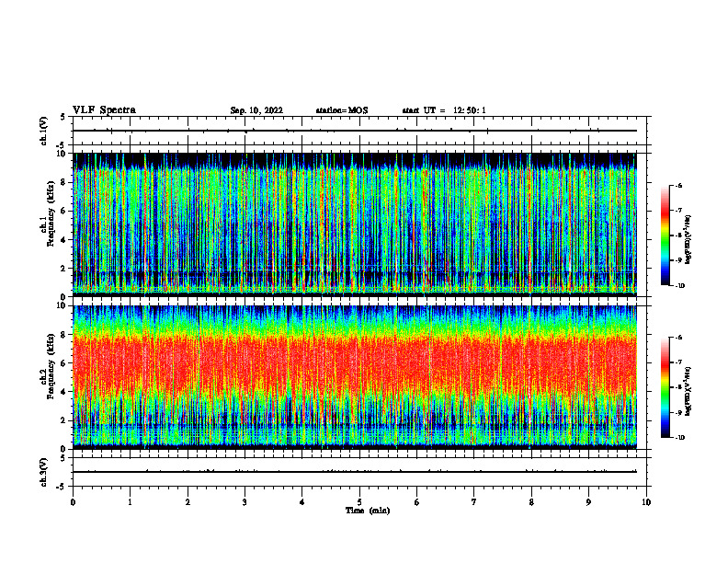Click the ch.2 color bar '-10' label
The image size is (728, 563).
(680, 438)
